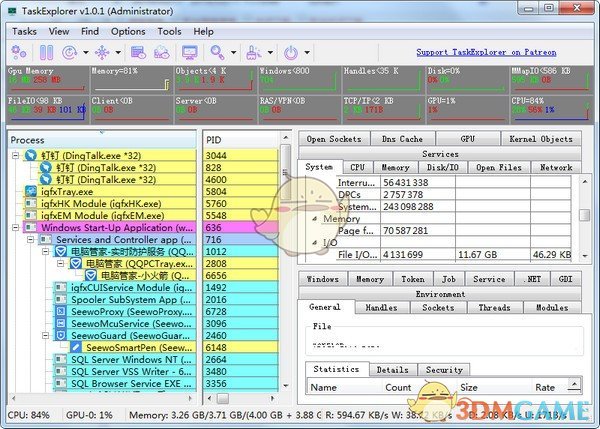Click the CPU=84% graph panel
600x429 pixels.
click(x=552, y=109)
